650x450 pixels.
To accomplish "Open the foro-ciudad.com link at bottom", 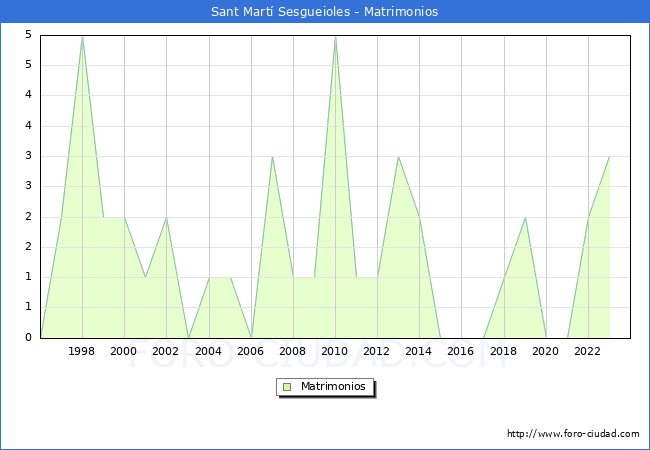I will (x=573, y=434).
